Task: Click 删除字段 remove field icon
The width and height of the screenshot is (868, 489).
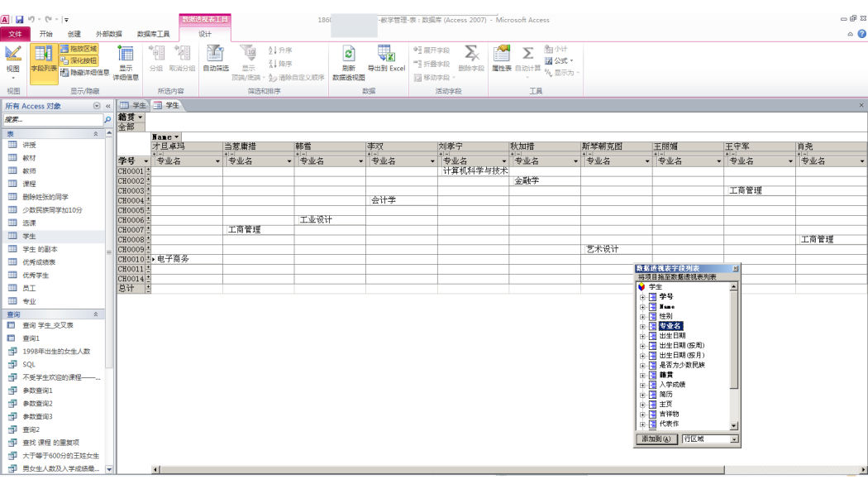Action: pos(471,59)
